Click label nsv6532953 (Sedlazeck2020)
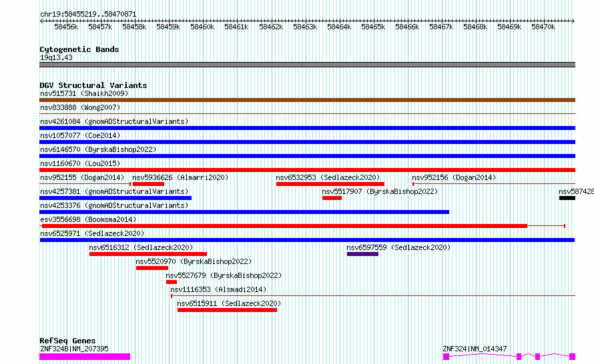 328,177
